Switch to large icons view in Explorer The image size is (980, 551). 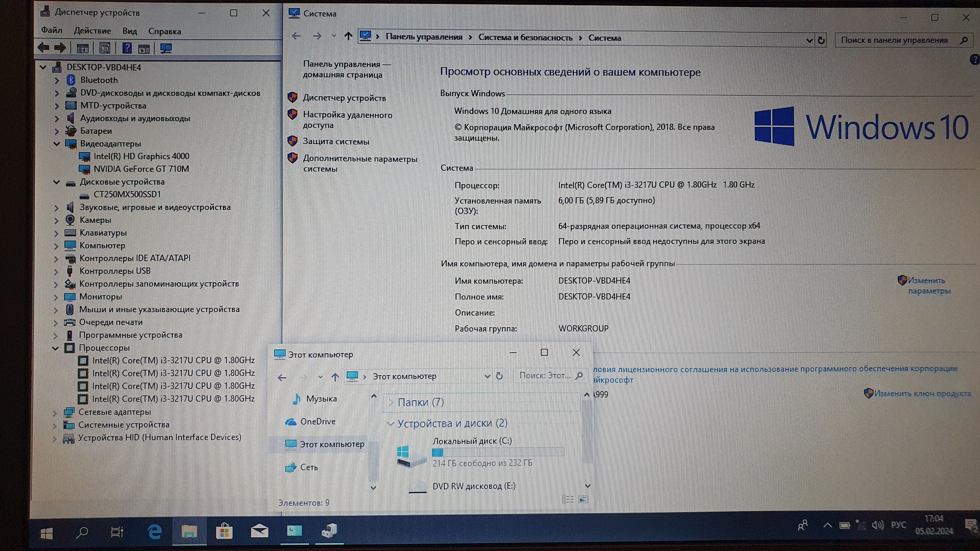(x=583, y=499)
